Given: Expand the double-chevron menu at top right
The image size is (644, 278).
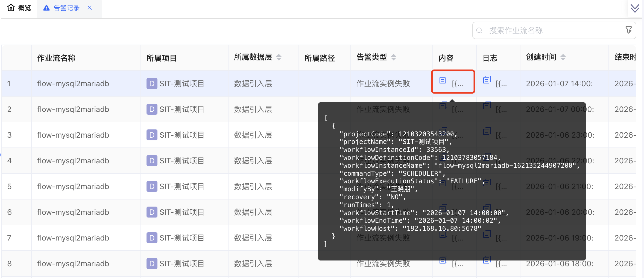Looking at the screenshot, I should click(635, 8).
